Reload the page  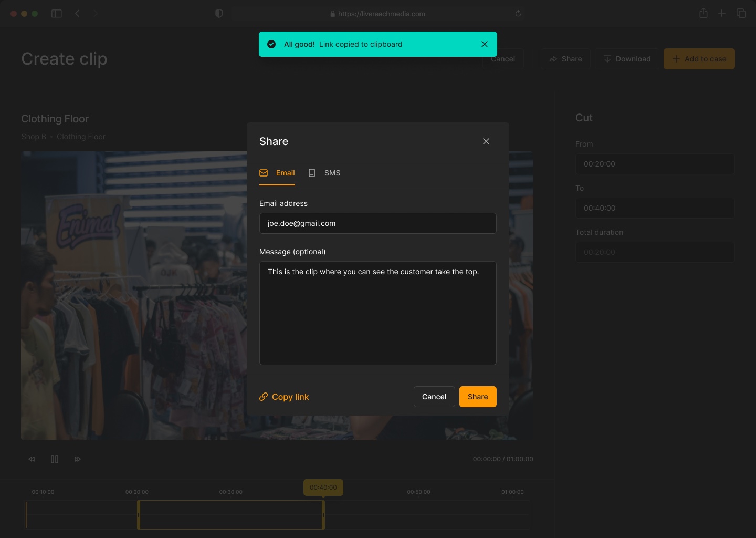tap(518, 14)
